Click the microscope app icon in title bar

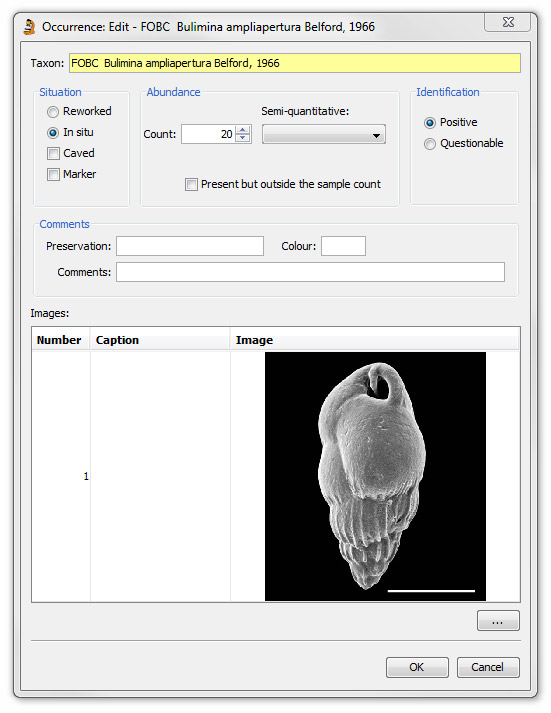tap(30, 27)
